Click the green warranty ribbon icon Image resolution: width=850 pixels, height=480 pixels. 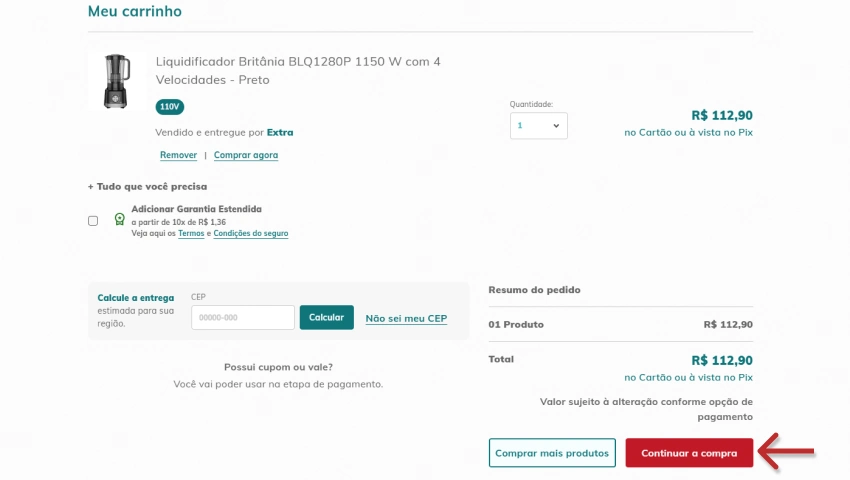pos(119,219)
